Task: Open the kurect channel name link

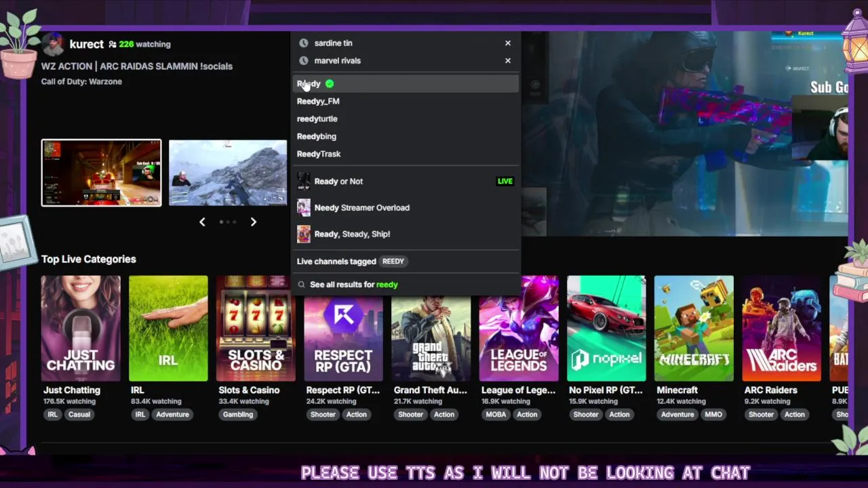Action: click(87, 44)
